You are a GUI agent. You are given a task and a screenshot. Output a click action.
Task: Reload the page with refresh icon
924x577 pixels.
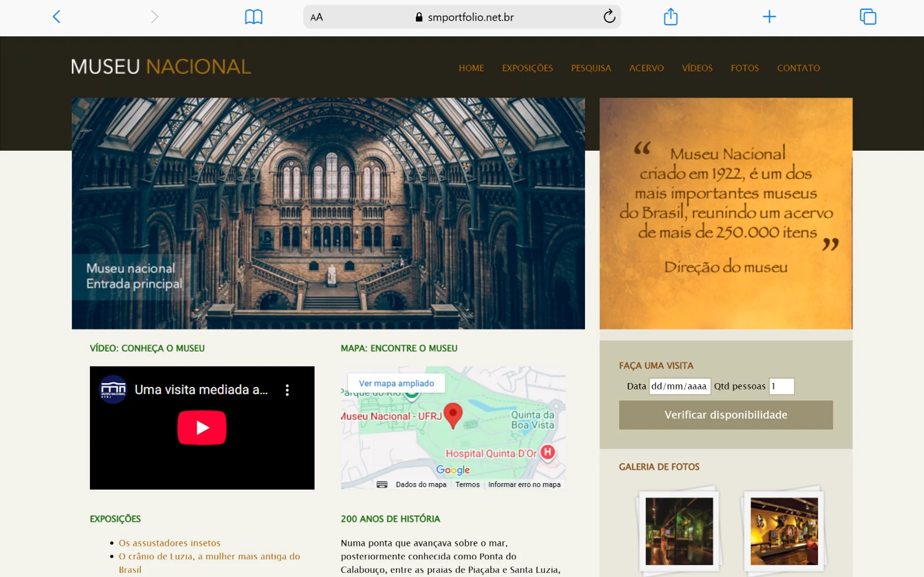[x=609, y=17]
